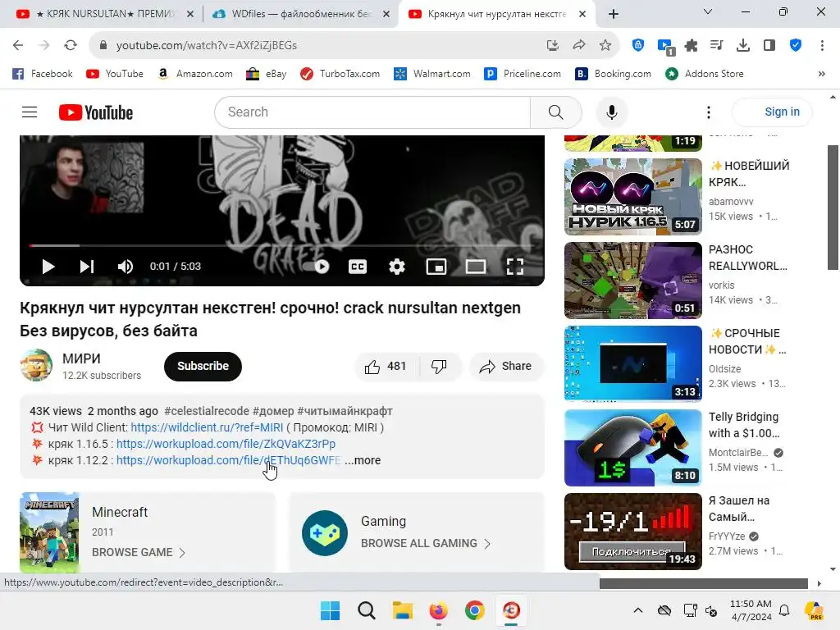Subscribe to the МИРИ channel

[x=203, y=367]
